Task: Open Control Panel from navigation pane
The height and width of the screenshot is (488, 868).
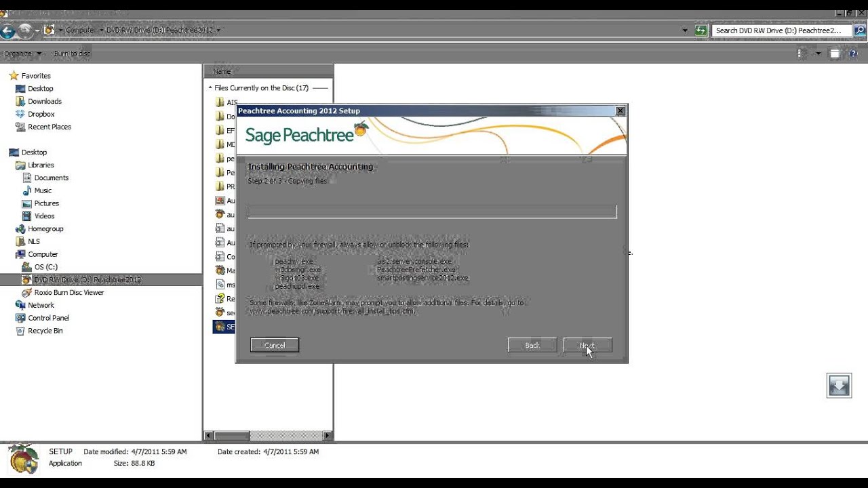Action: (48, 318)
